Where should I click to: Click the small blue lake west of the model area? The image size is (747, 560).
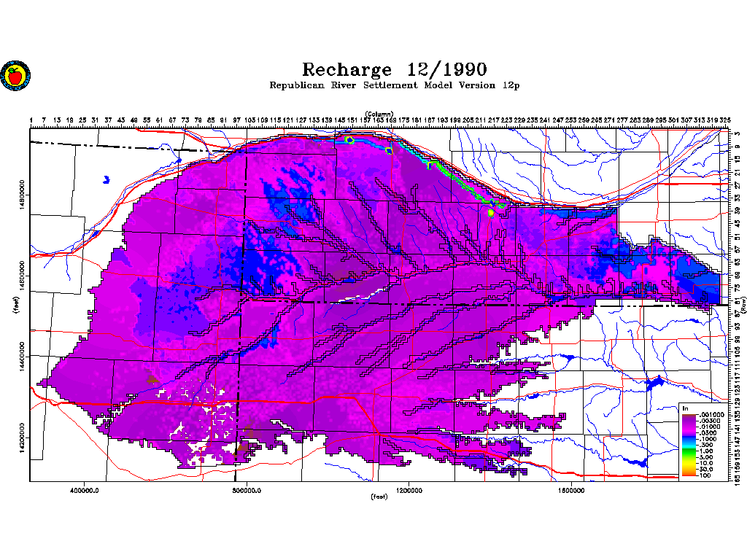(x=107, y=179)
